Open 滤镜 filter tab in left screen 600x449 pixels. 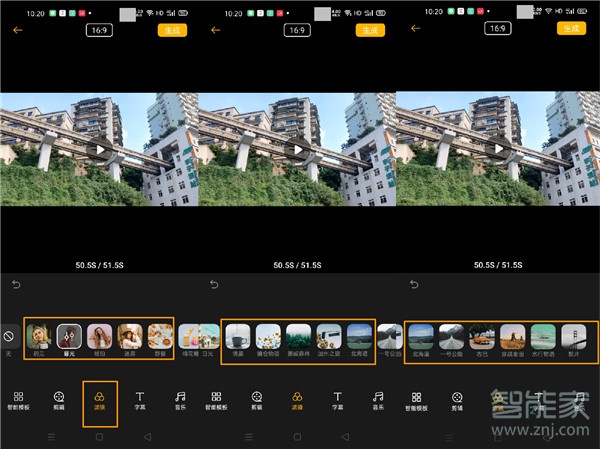point(100,401)
